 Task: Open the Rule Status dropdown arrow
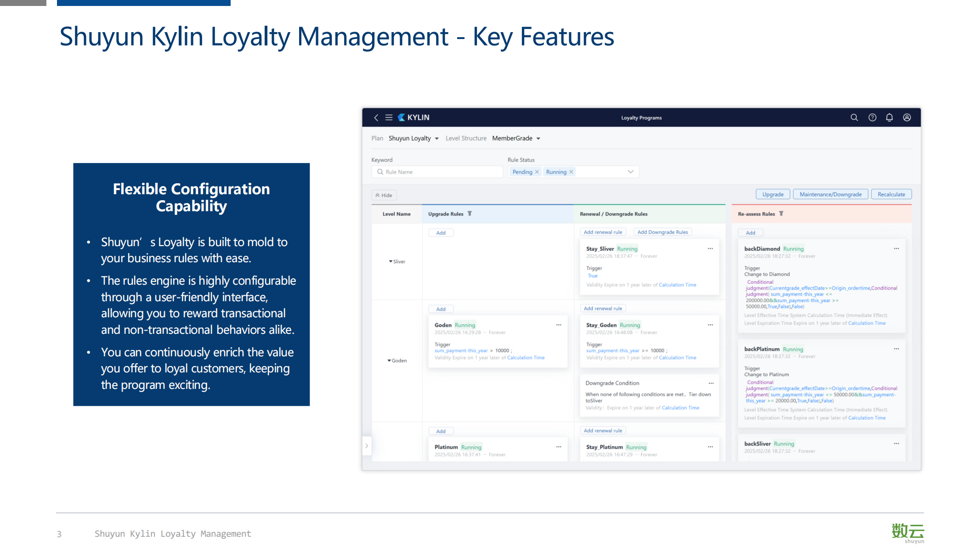click(630, 172)
